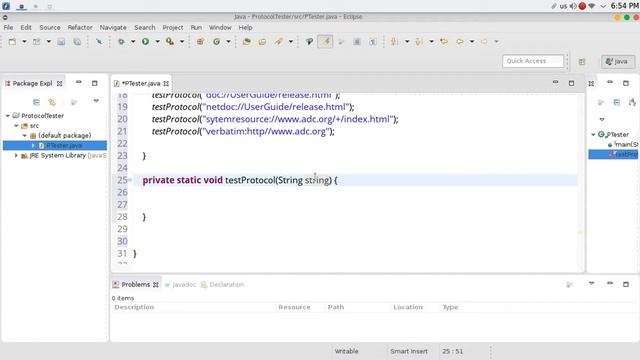Click the clock showing 6:54 PM
The height and width of the screenshot is (360, 640).
[x=624, y=6]
